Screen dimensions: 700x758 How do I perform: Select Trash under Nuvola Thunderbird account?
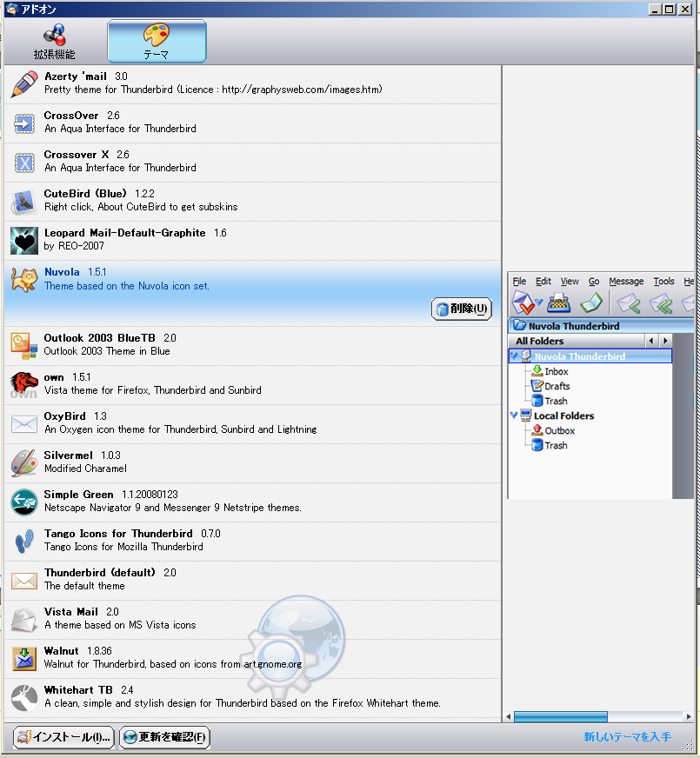point(550,401)
